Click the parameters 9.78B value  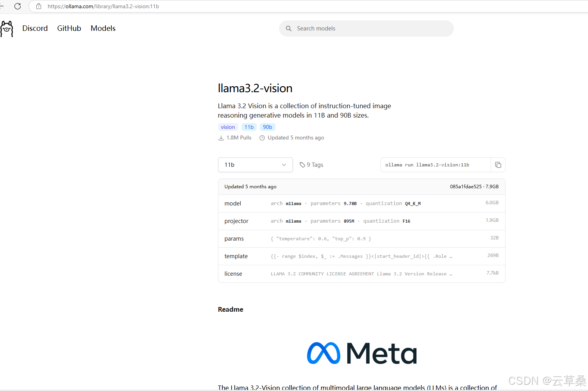[350, 204]
